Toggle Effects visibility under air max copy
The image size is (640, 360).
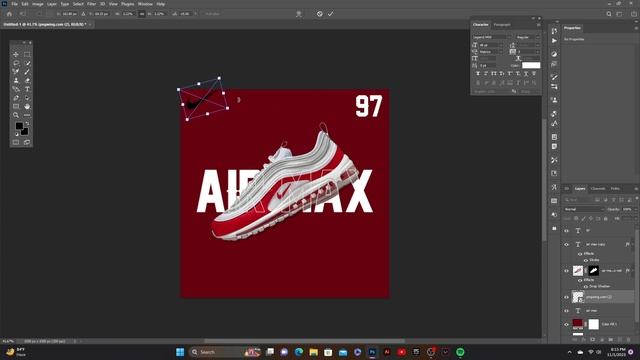pyautogui.click(x=580, y=254)
